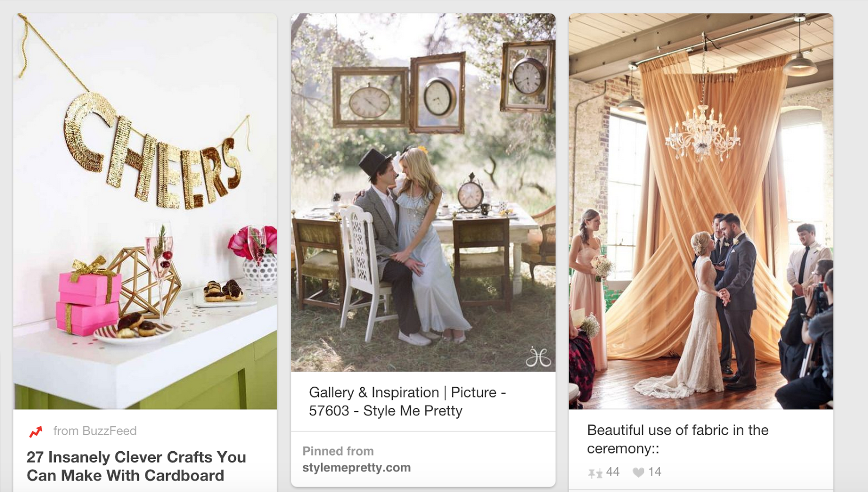The width and height of the screenshot is (868, 492).
Task: Open the 'from BuzzFeed' source link
Action: (x=95, y=431)
